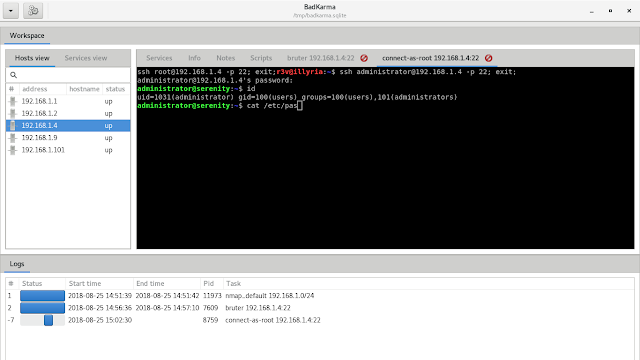This screenshot has height=360, width=640.
Task: Sort hosts by hostname column header
Action: 84,89
